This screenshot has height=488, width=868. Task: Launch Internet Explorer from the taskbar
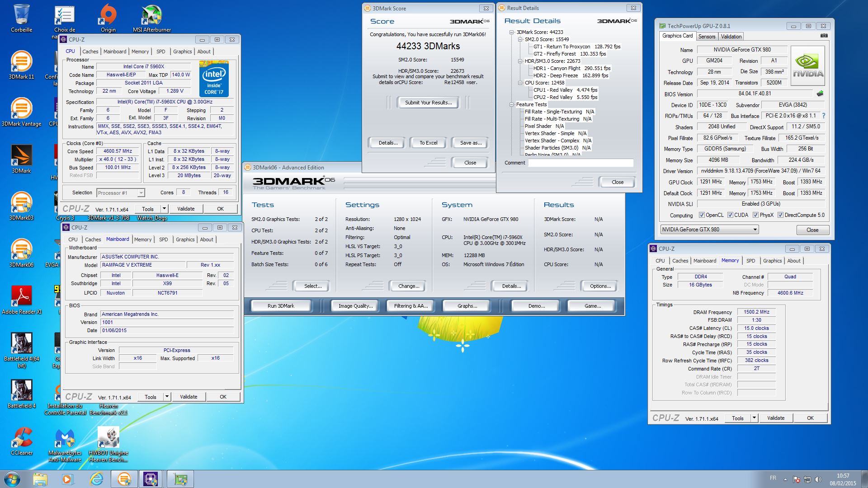[x=96, y=479]
